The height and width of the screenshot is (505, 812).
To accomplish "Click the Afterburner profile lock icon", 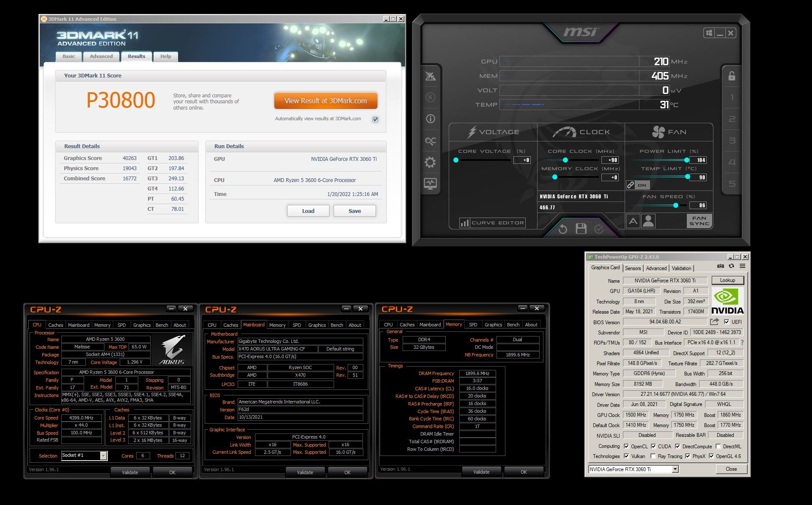I will point(732,76).
